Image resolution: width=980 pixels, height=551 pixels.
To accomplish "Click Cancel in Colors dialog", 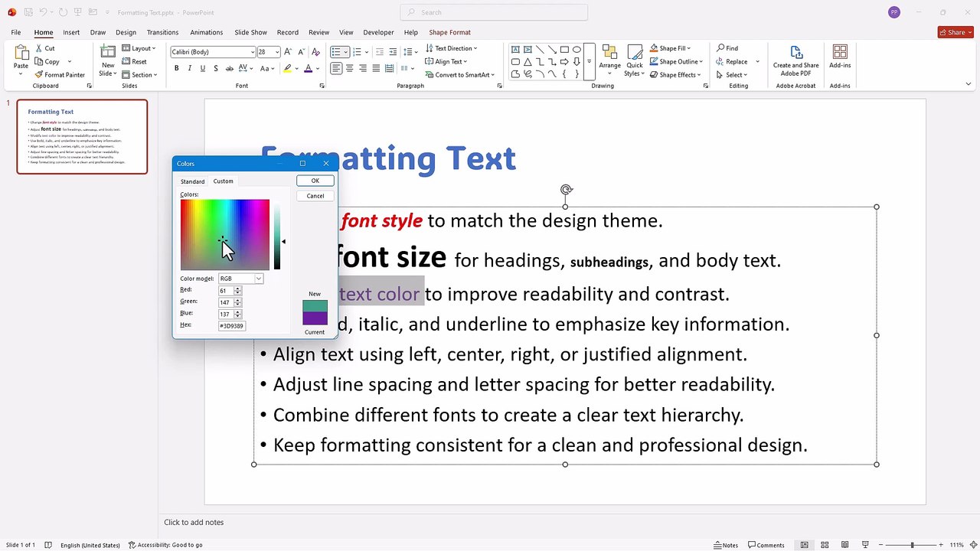I will pos(315,196).
